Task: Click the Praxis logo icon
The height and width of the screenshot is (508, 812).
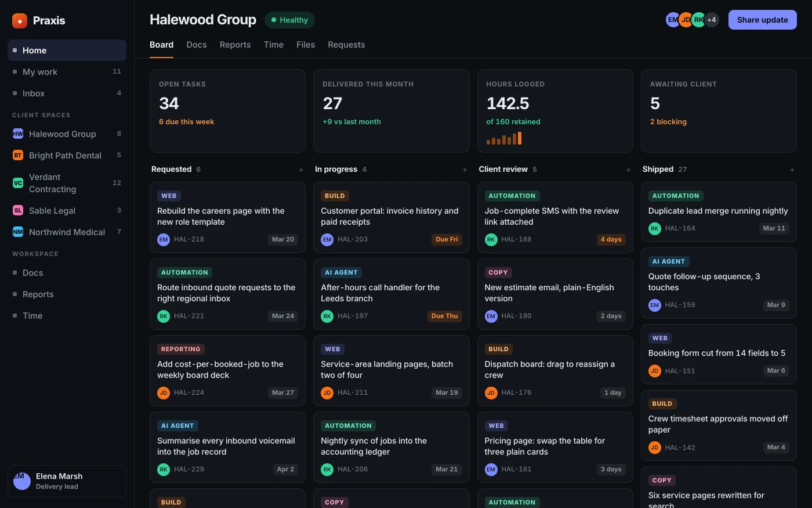Action: [x=20, y=21]
